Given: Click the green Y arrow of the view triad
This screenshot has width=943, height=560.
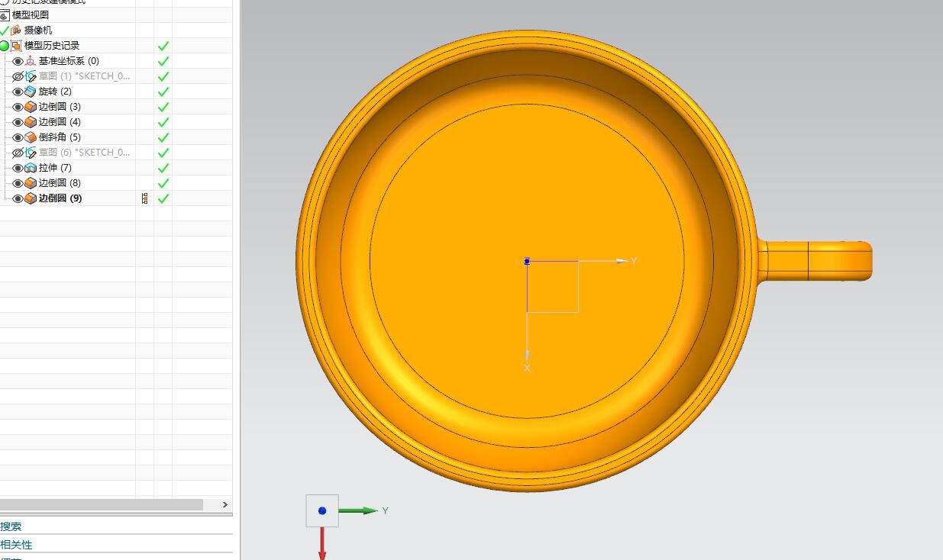Looking at the screenshot, I should (x=359, y=510).
